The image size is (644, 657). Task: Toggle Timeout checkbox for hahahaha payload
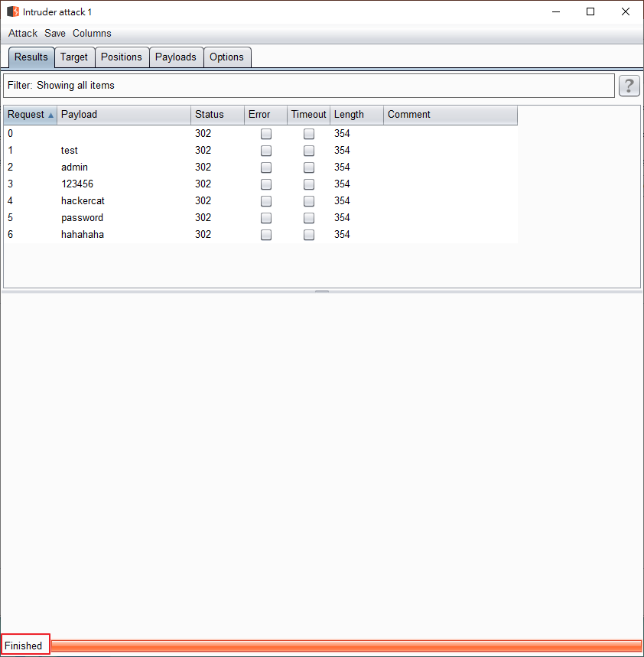pyautogui.click(x=309, y=235)
